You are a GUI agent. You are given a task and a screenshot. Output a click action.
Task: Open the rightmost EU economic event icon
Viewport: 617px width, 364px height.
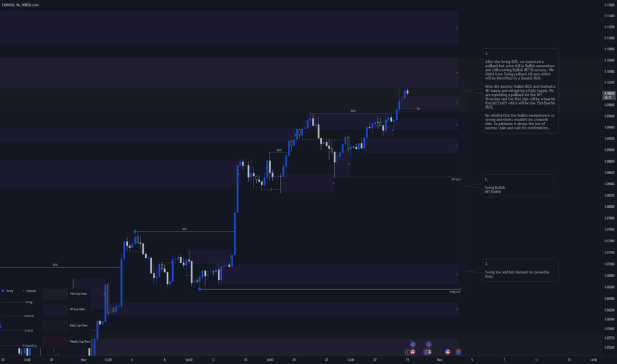(x=458, y=352)
